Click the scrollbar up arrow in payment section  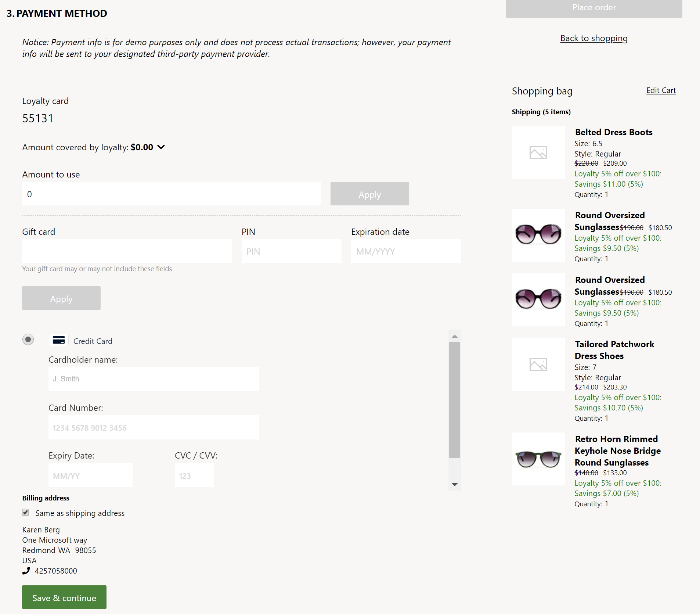click(x=455, y=335)
